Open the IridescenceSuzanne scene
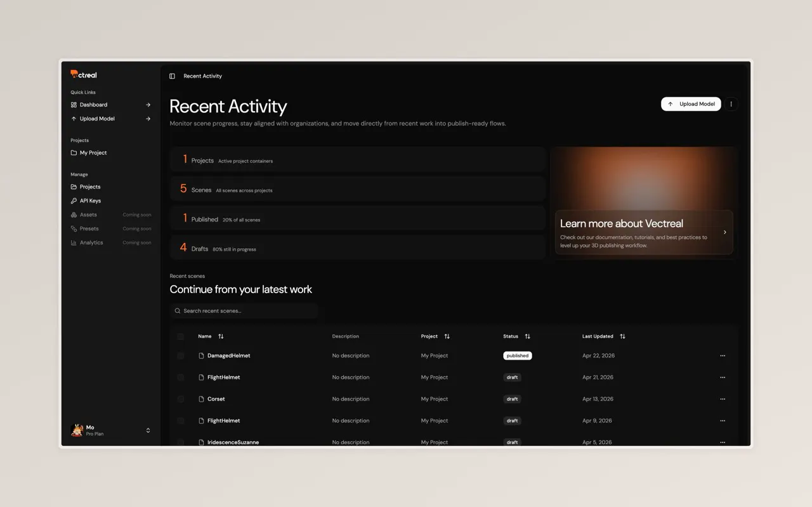The width and height of the screenshot is (812, 507). [233, 442]
